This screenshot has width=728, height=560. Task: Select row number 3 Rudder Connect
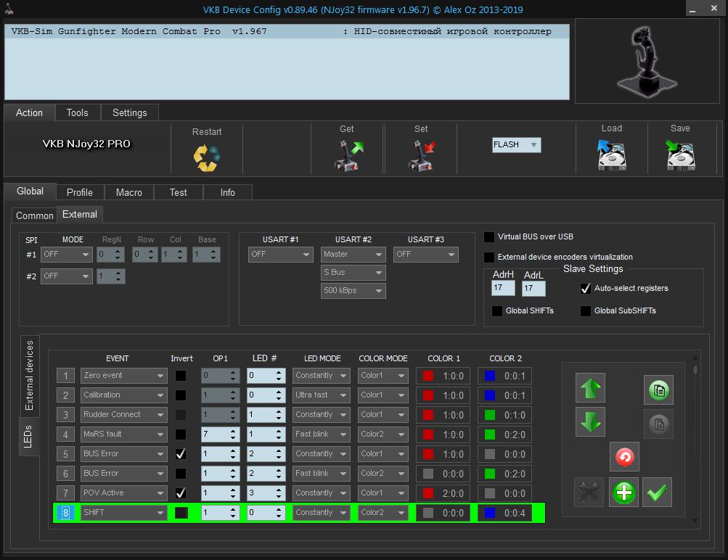65,415
